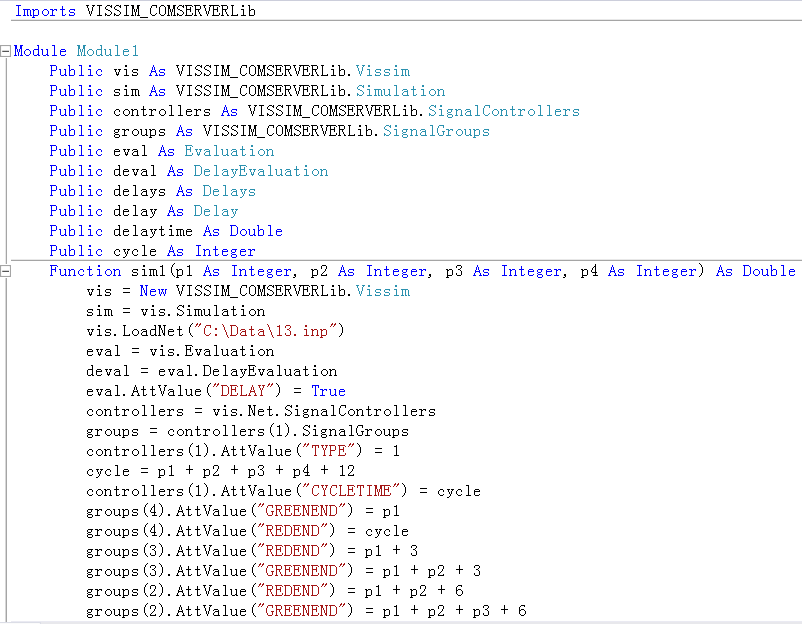Click the Evaluation type in Public eval line

[229, 151]
